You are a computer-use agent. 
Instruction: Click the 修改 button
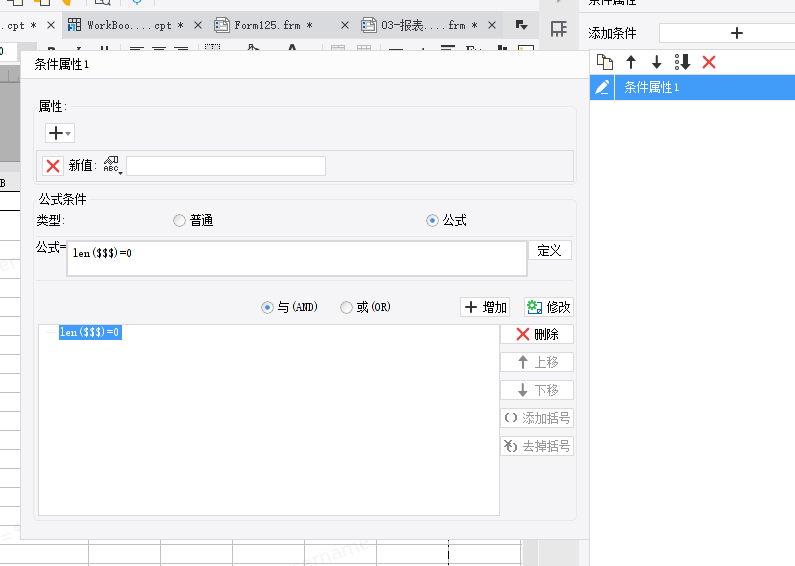click(x=549, y=307)
